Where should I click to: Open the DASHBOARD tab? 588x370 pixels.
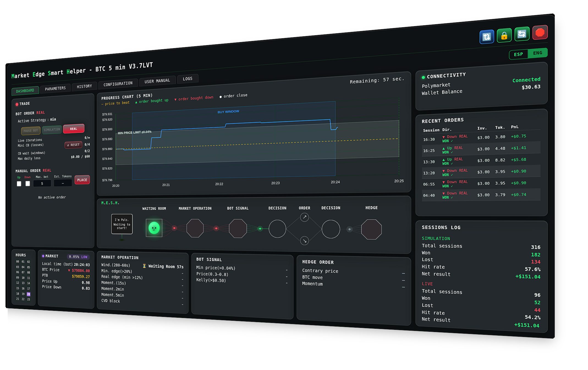pyautogui.click(x=25, y=91)
